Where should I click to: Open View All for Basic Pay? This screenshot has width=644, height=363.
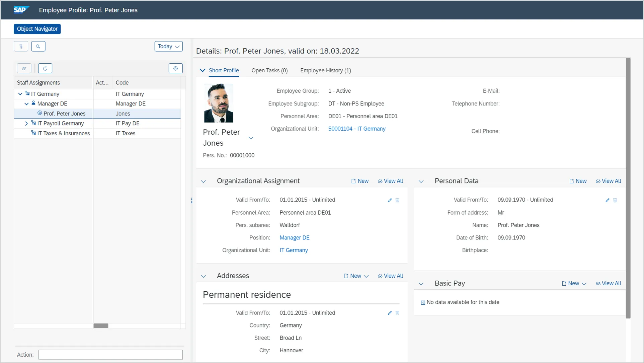611,283
